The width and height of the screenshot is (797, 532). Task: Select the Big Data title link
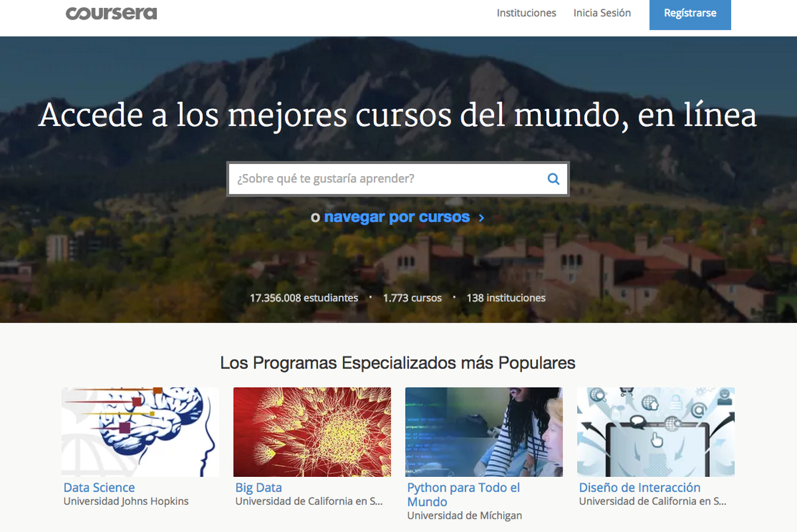pos(259,488)
